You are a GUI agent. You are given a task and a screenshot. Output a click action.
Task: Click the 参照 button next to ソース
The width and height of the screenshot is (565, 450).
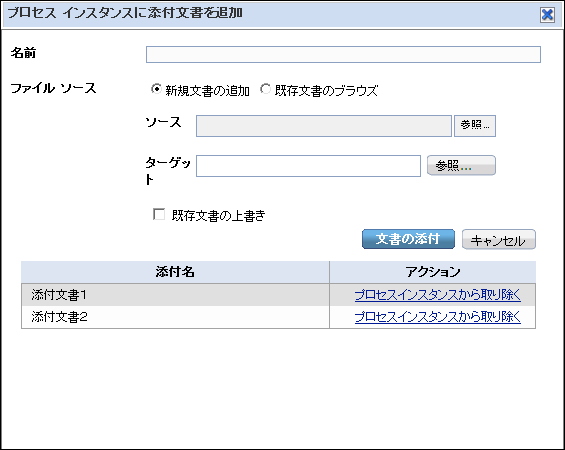coord(475,126)
